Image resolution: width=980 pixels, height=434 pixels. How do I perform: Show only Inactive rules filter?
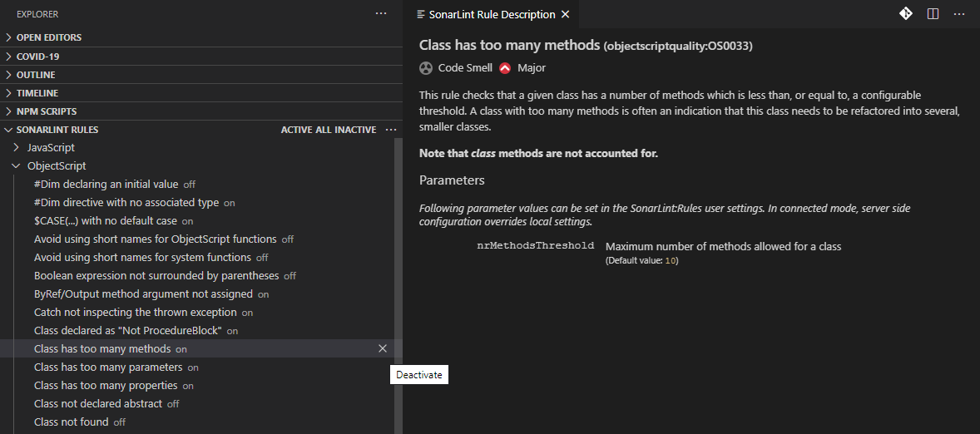tap(355, 130)
